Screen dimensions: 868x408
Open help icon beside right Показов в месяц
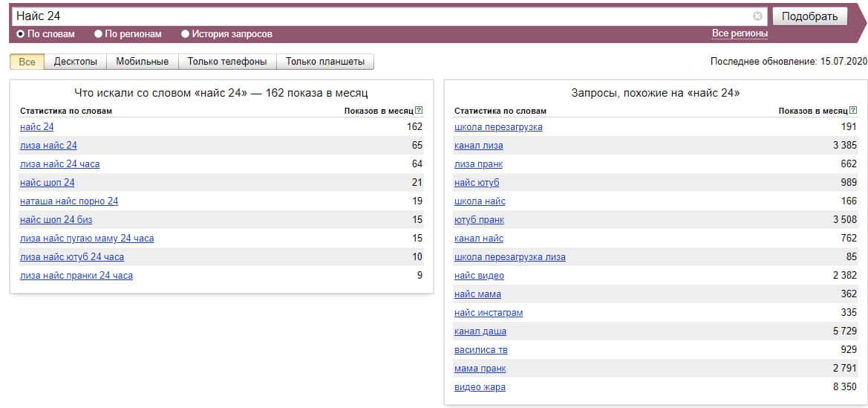[853, 110]
